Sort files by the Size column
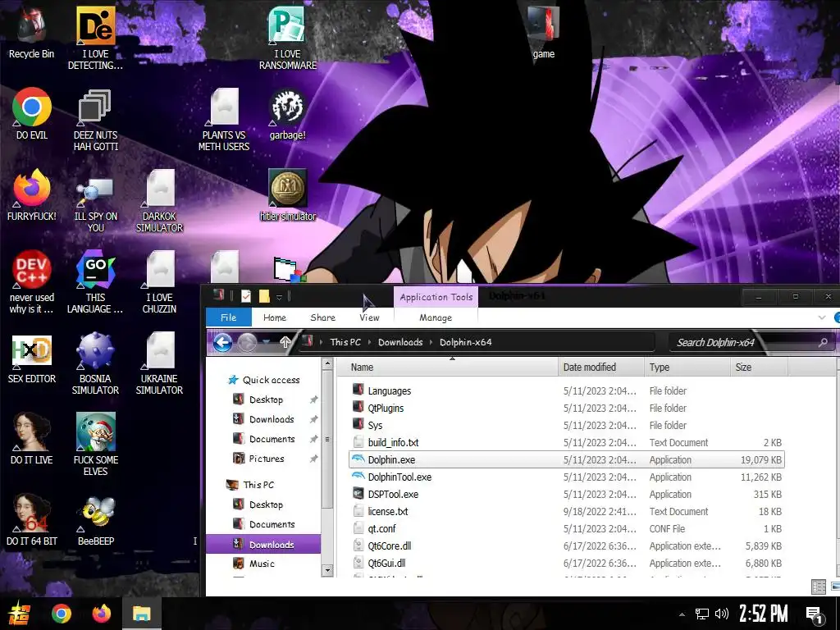This screenshot has width=840, height=630. 759,367
